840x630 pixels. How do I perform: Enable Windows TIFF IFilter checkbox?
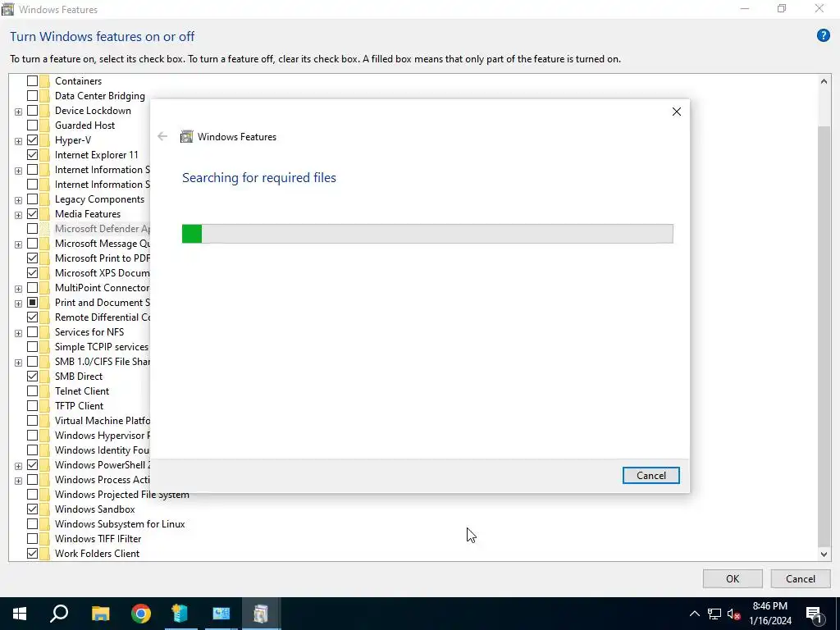(32, 538)
